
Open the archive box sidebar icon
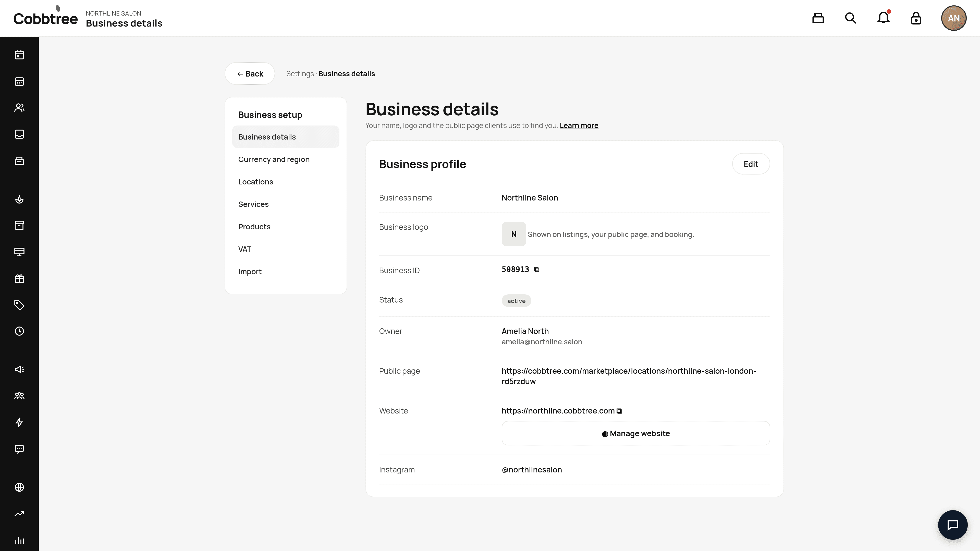19,226
